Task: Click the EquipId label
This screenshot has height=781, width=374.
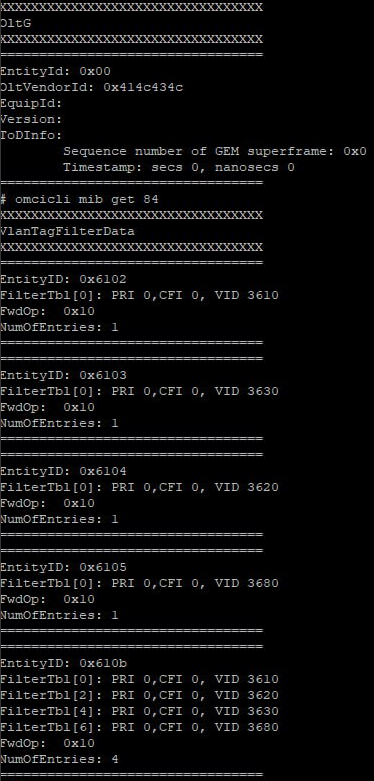Action: point(31,104)
